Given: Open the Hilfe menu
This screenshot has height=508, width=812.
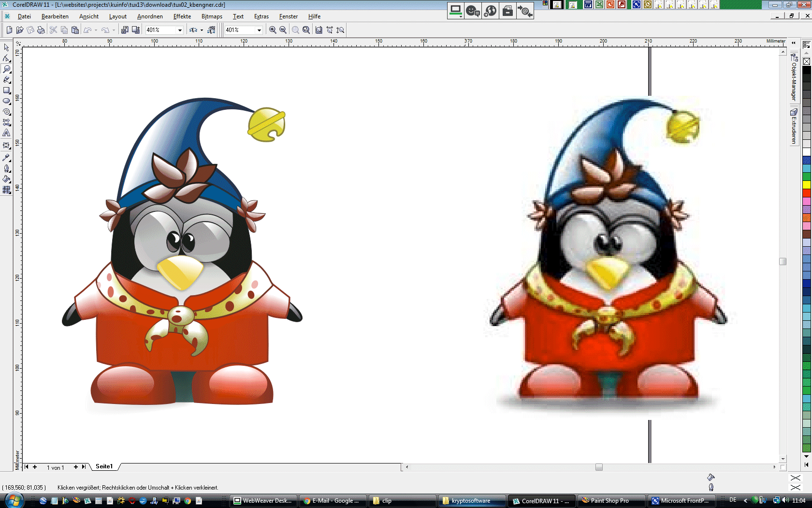Looking at the screenshot, I should pyautogui.click(x=315, y=16).
